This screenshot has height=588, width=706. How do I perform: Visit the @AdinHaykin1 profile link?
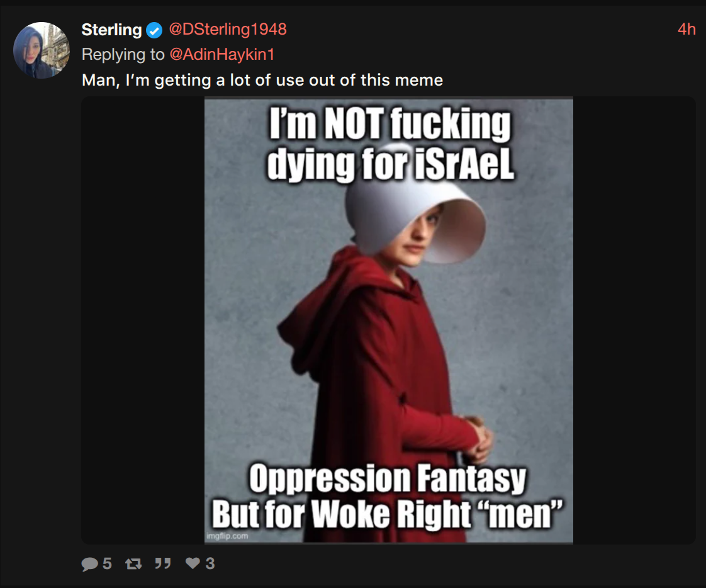pos(222,55)
